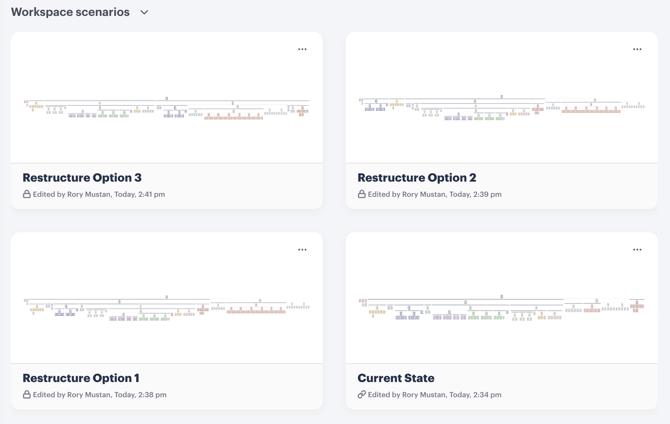Click the lock icon on Restructure Option 2
Viewport: 670px width, 424px height.
361,194
